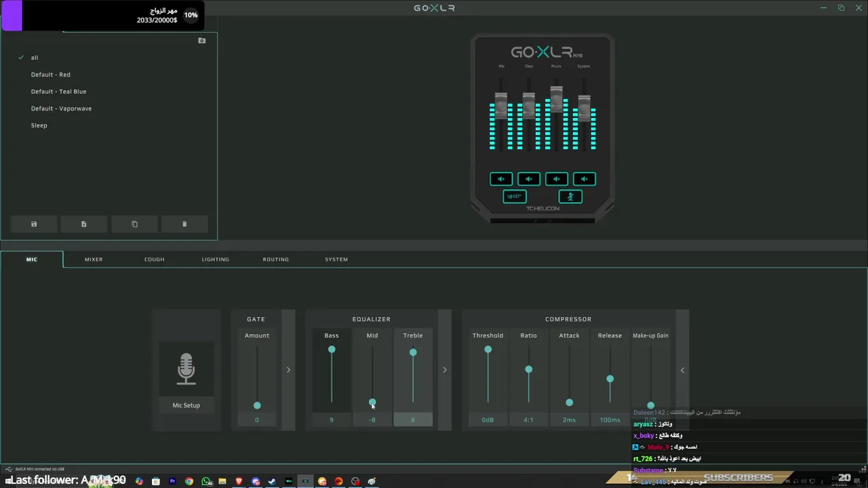The height and width of the screenshot is (488, 868).
Task: Open Adobe Premiere Pro from the taskbar
Action: tap(172, 481)
